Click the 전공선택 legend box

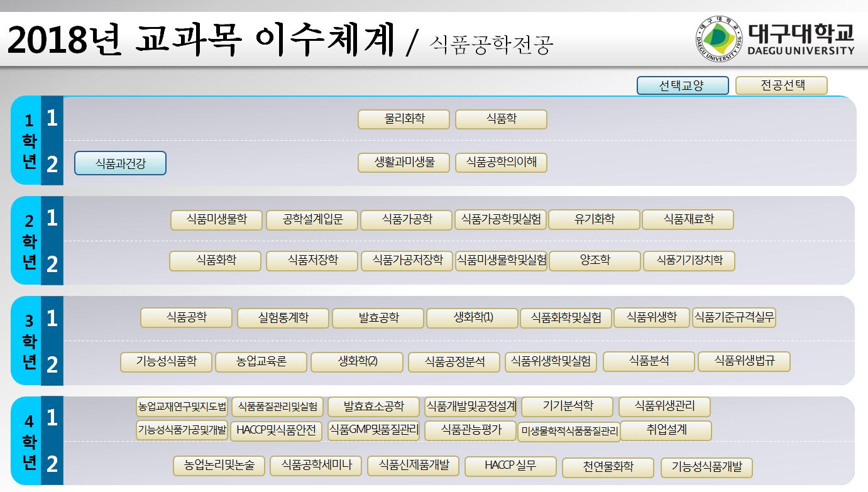(x=781, y=85)
